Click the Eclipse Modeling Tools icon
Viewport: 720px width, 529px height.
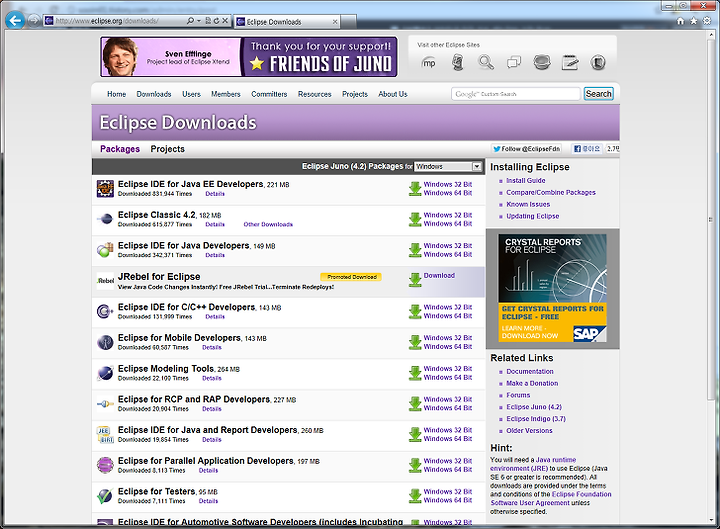105,373
